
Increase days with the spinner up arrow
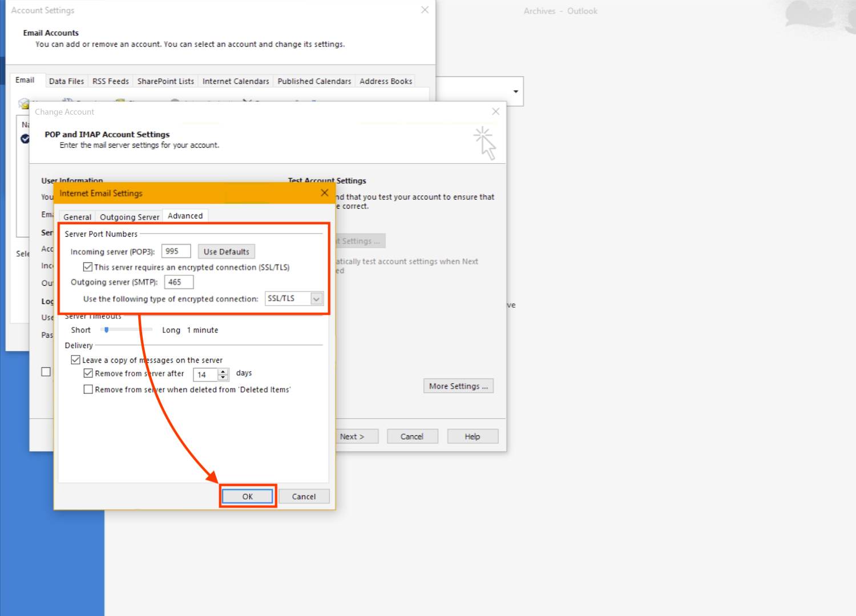point(223,371)
